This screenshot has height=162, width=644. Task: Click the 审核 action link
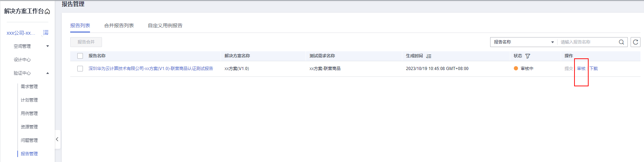coord(581,69)
